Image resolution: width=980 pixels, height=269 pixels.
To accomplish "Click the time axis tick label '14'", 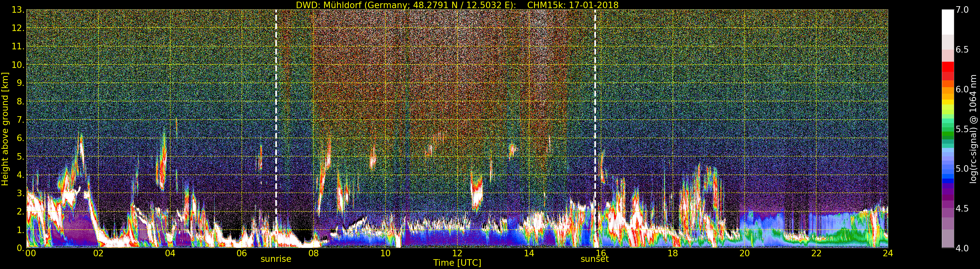I will (529, 253).
